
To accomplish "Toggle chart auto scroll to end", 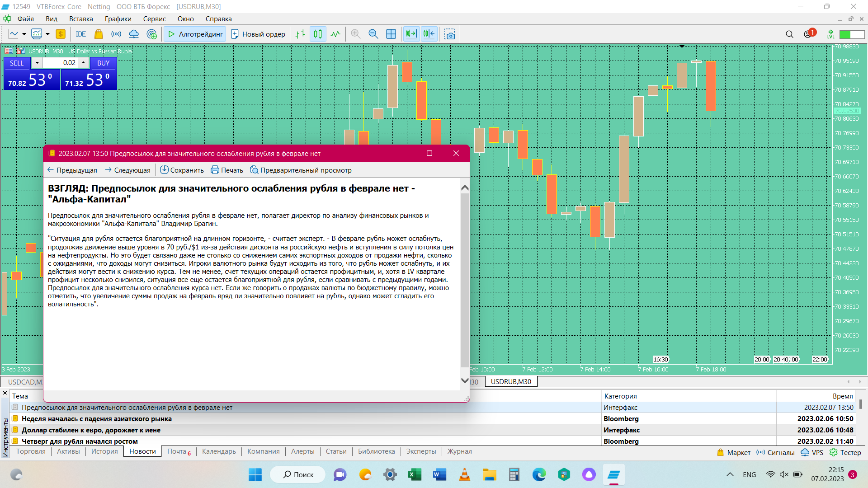I will (x=411, y=34).
